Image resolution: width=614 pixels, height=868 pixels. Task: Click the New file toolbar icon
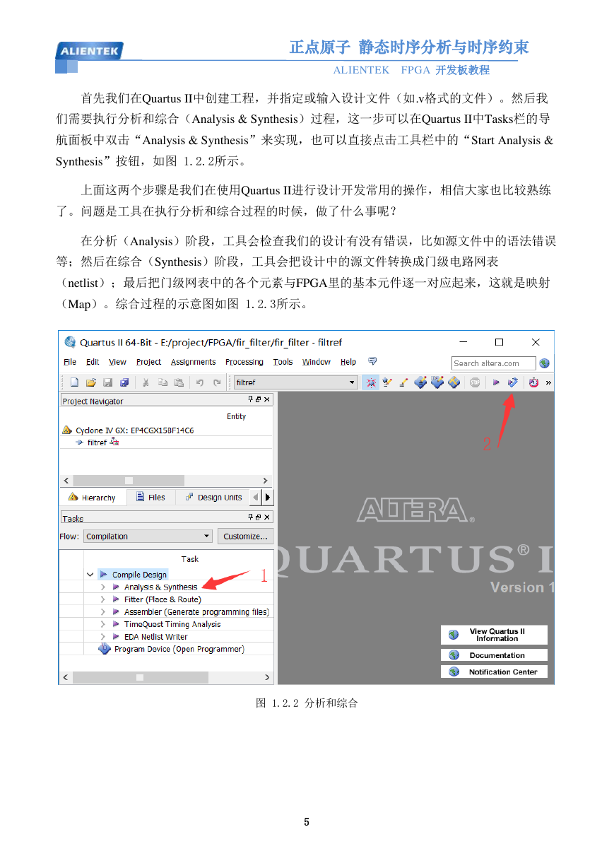click(x=74, y=382)
